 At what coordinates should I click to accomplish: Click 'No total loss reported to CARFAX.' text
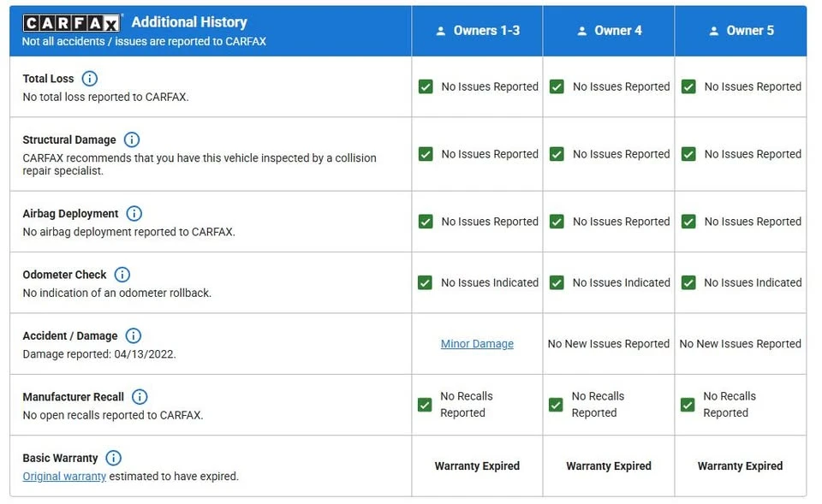[x=105, y=97]
